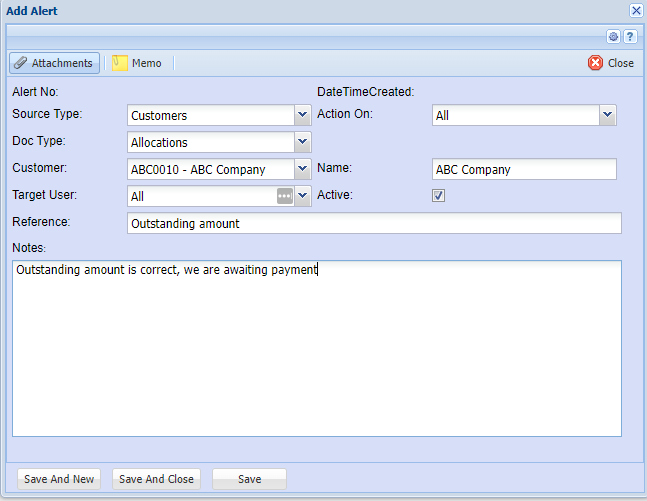This screenshot has height=501, width=647.
Task: Click the help question mark icon
Action: (x=630, y=37)
